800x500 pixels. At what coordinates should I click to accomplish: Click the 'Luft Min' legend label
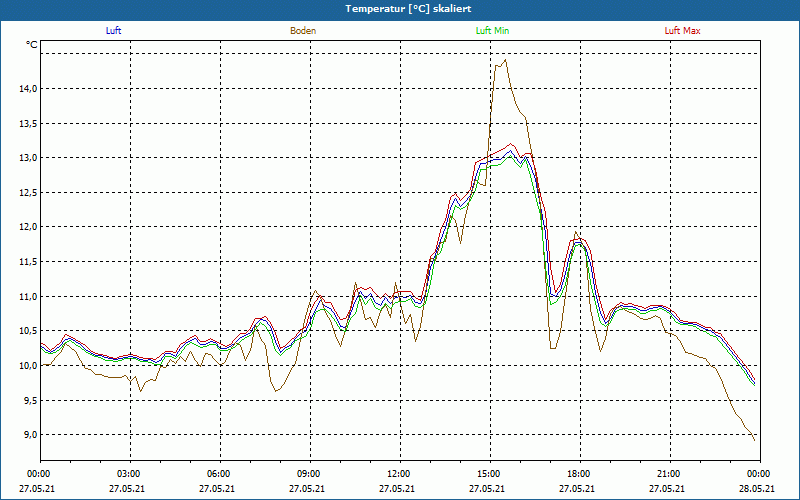point(492,31)
